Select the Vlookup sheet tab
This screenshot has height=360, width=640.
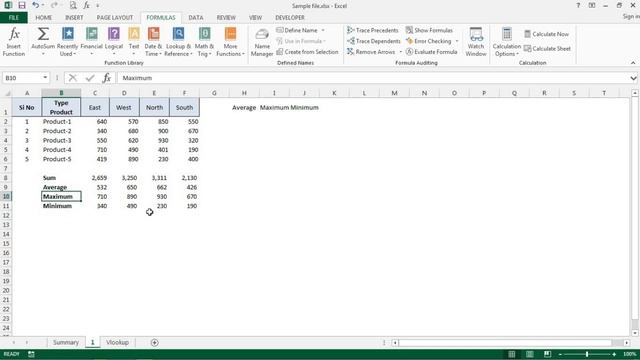[x=118, y=342]
